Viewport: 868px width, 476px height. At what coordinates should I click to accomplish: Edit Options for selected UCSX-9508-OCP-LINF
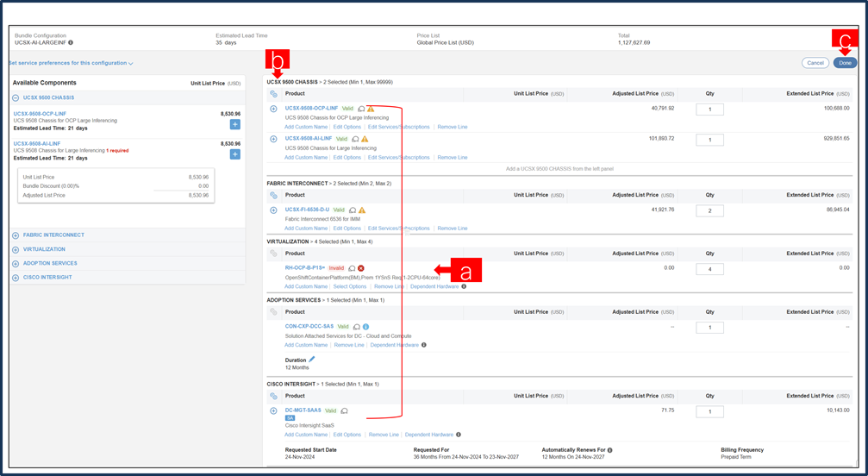pyautogui.click(x=347, y=127)
